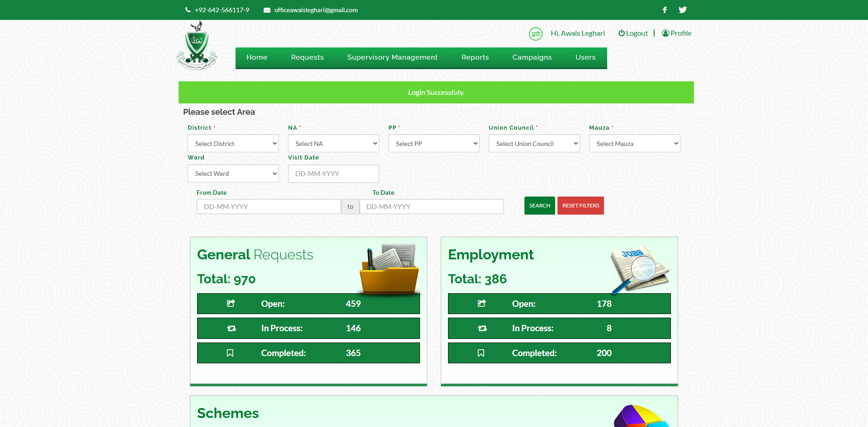Click the General Requests folder image
868x427 pixels.
click(x=390, y=269)
